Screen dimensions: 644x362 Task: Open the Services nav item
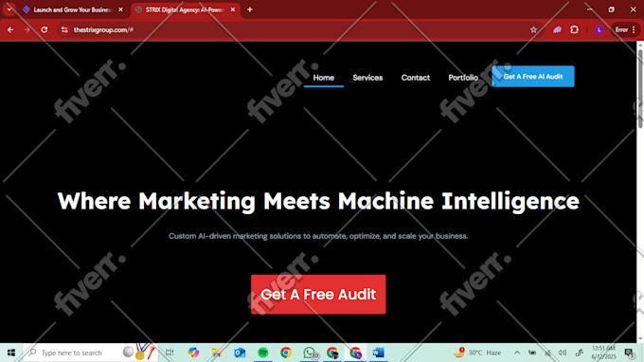coord(367,78)
